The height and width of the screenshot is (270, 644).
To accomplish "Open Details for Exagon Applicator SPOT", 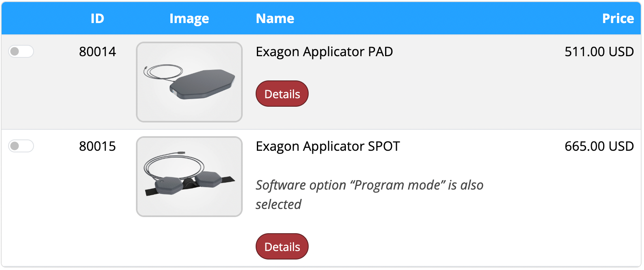I will [x=282, y=246].
